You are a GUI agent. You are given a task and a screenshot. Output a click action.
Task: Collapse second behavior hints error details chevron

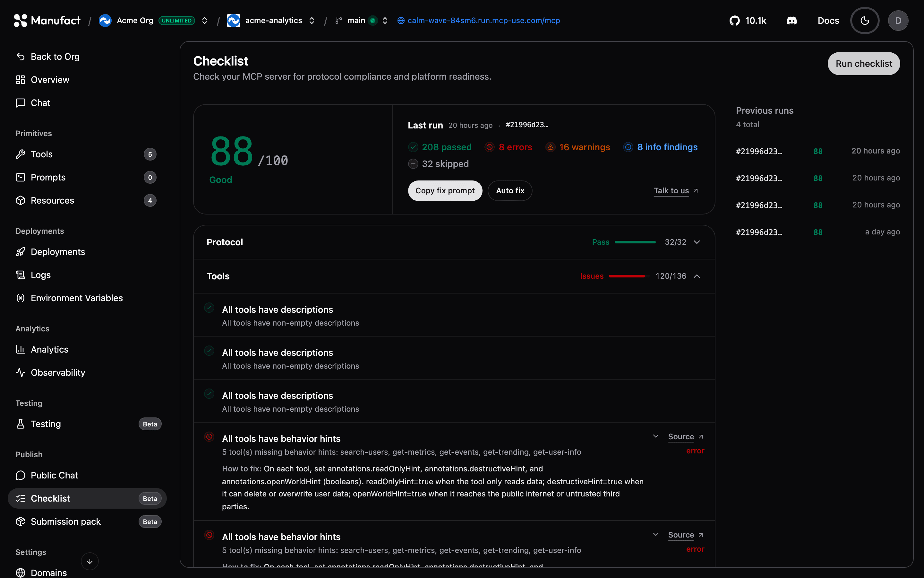pos(655,534)
